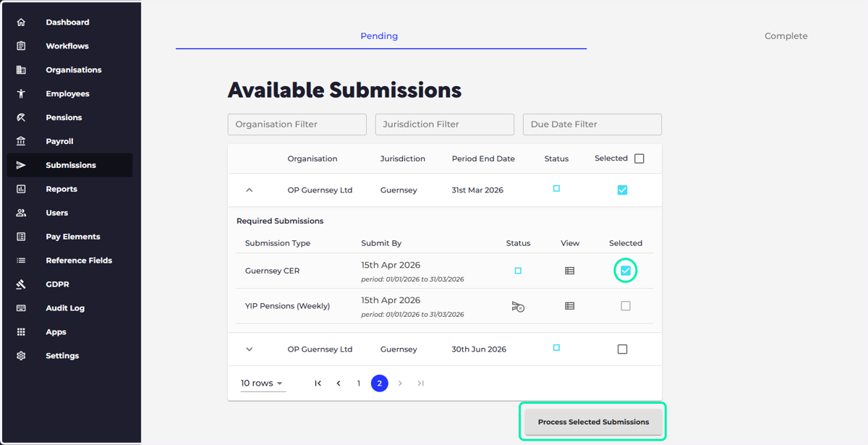Click the Apps grid icon
The height and width of the screenshot is (445, 868).
pos(21,332)
